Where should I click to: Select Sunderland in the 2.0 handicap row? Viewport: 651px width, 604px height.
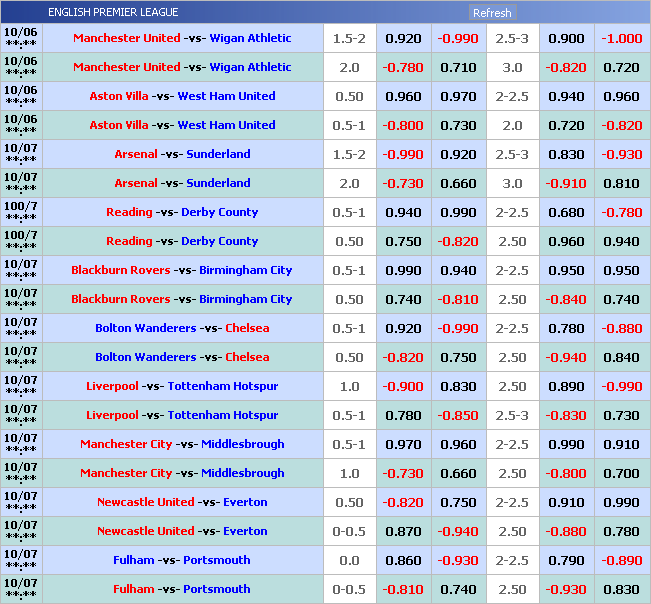click(x=218, y=183)
